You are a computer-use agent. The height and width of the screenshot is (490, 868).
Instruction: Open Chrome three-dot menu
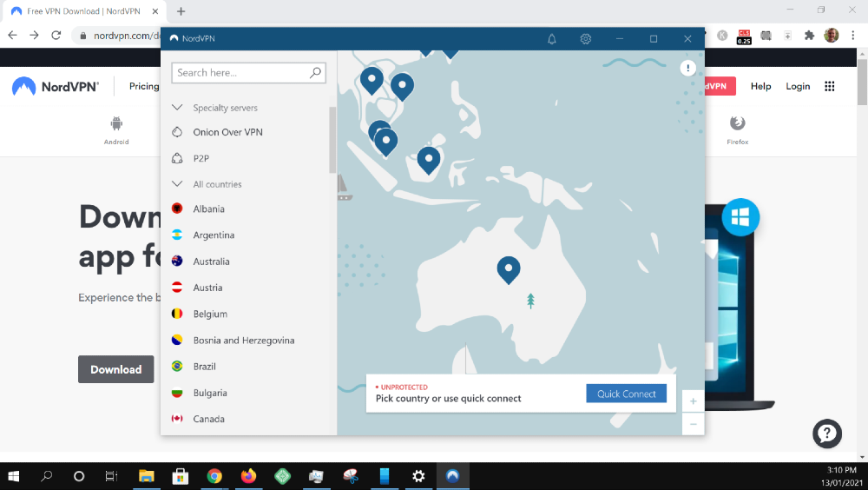tap(853, 36)
